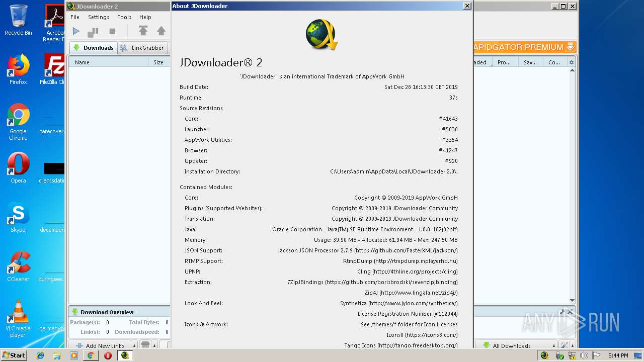Open the Settings menu
This screenshot has width=644, height=362.
pos(99,17)
